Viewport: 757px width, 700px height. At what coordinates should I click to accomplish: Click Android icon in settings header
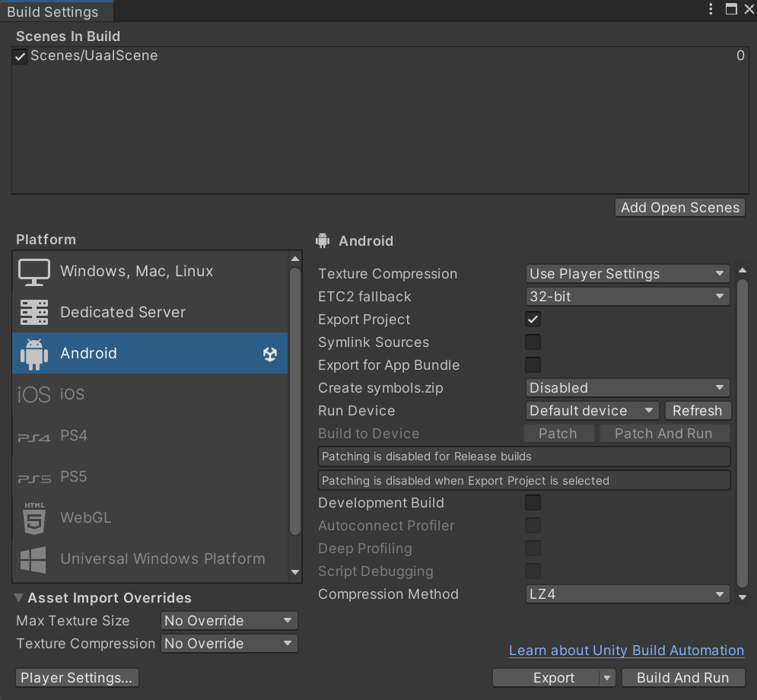tap(323, 240)
